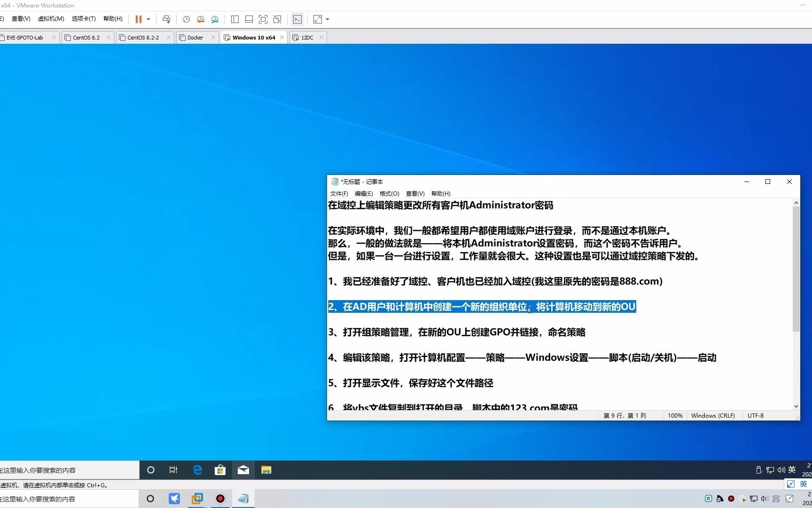Switch to the 12DC VM tab

click(x=307, y=38)
